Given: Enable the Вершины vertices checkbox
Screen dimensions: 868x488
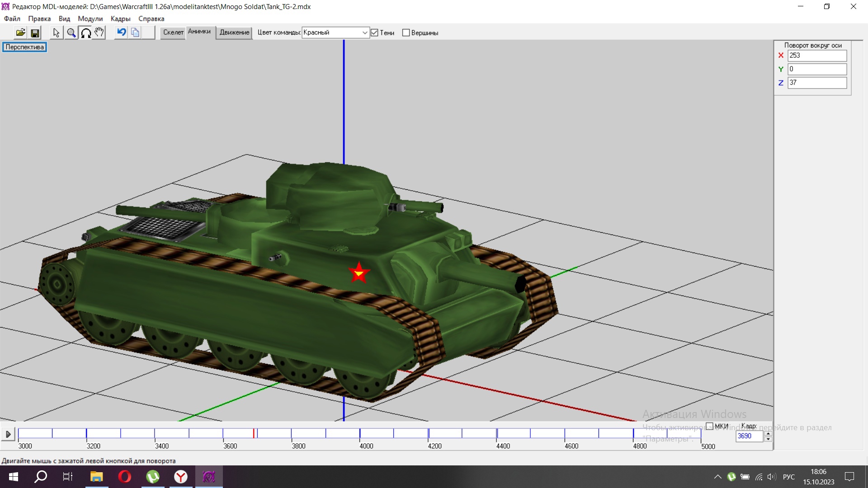Looking at the screenshot, I should pos(406,33).
